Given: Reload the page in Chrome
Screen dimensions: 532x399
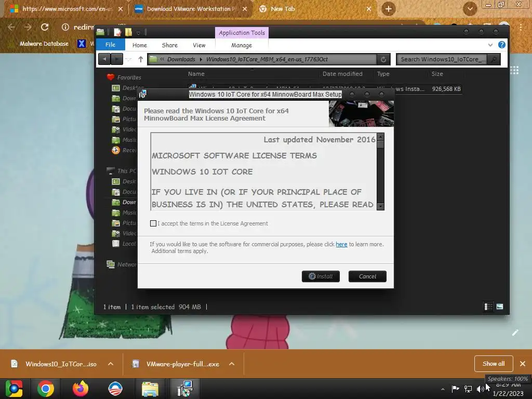Looking at the screenshot, I should [45, 27].
